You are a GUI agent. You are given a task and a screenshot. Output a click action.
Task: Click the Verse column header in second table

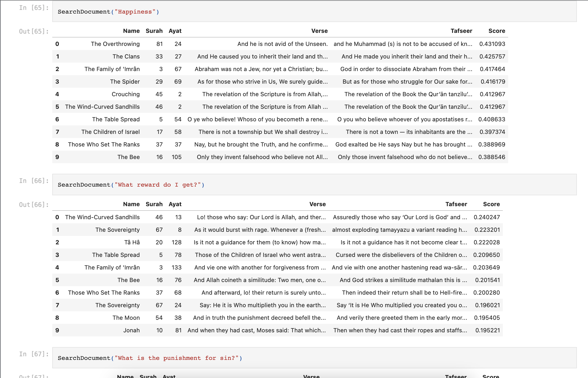(x=317, y=204)
